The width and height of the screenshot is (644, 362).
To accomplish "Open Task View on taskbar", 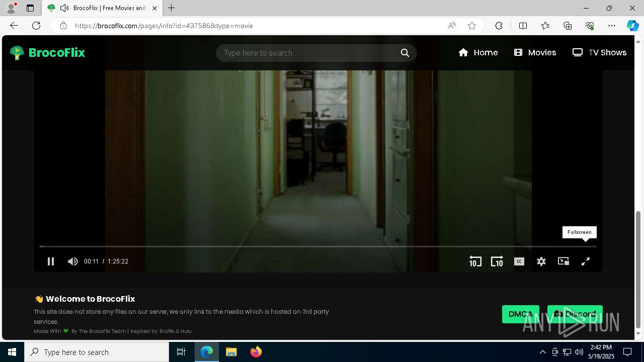I will (181, 352).
